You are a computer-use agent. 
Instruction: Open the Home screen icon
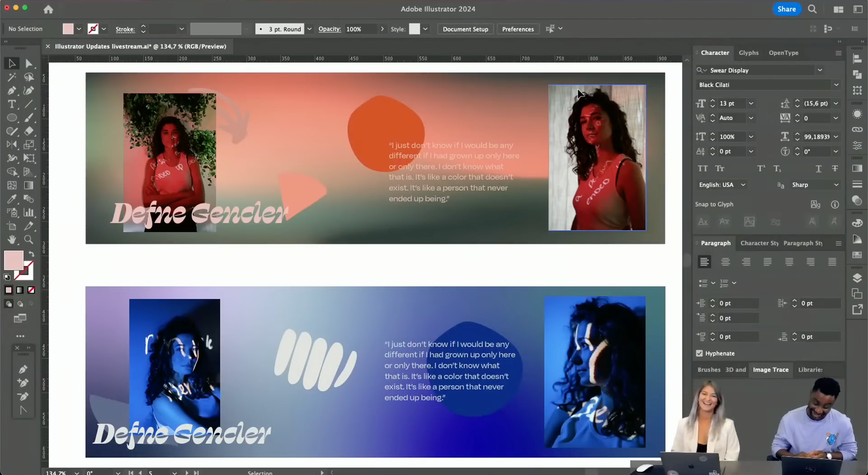coord(48,9)
